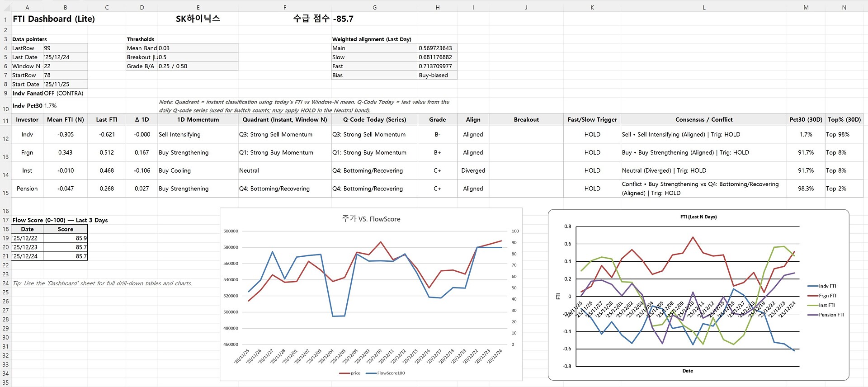Select the Consensus / Conflict header cell
Screen dimensions: 868x387
[x=703, y=120]
